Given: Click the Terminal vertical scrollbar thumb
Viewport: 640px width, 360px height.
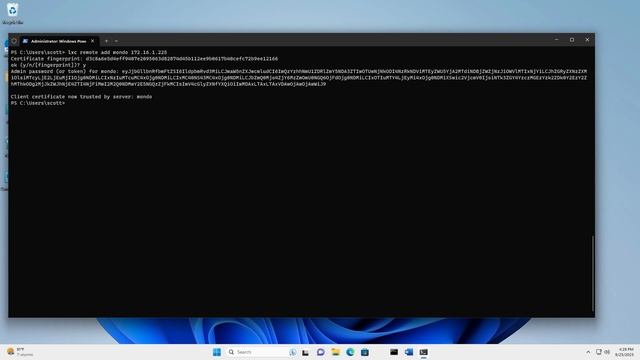Looking at the screenshot, I should point(592,273).
